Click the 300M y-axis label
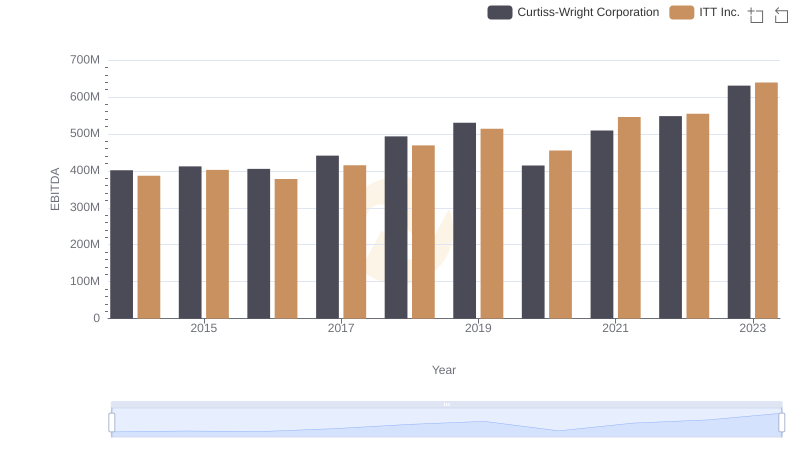This screenshot has width=800, height=461. (85, 208)
